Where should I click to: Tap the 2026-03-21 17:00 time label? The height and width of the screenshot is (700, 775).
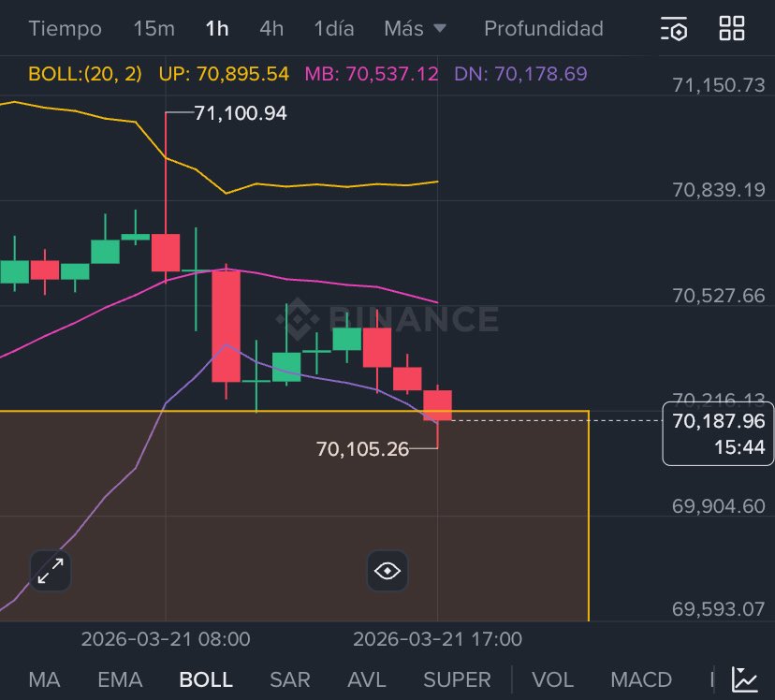point(437,639)
